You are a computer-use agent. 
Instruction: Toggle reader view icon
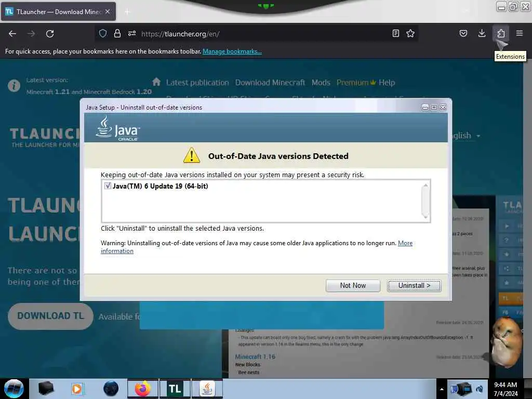pyautogui.click(x=395, y=33)
